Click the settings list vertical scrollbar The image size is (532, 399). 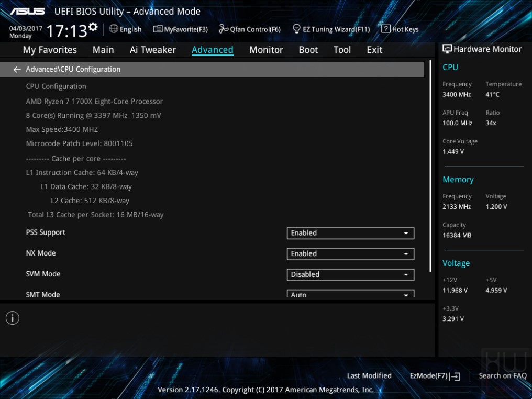coord(430,167)
